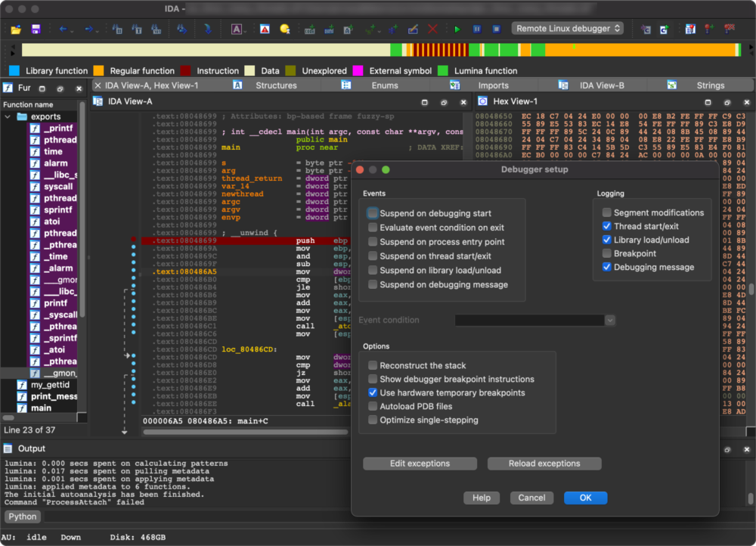Uncheck Thread start/exit logging

(x=607, y=226)
